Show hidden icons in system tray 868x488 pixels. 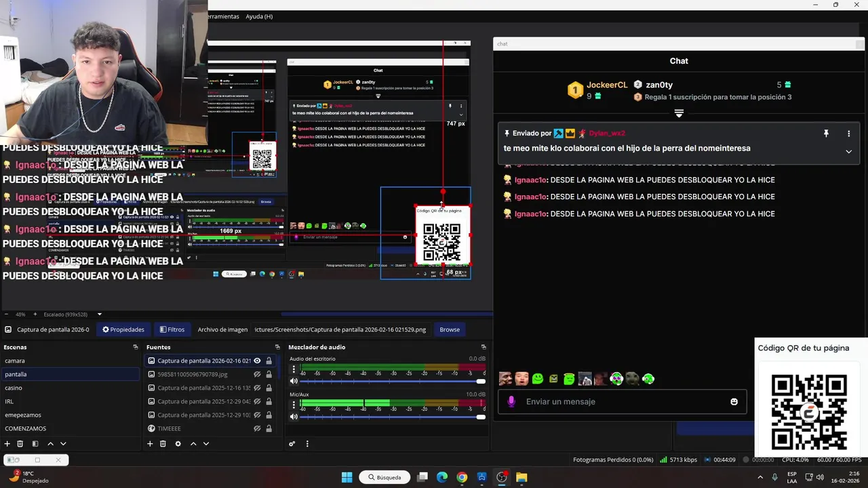759,477
